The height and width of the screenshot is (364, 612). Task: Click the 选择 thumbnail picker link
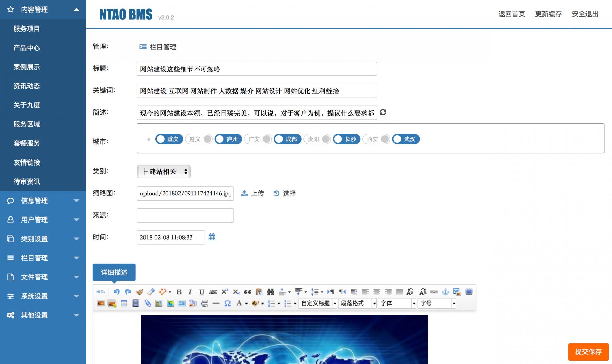coord(285,193)
